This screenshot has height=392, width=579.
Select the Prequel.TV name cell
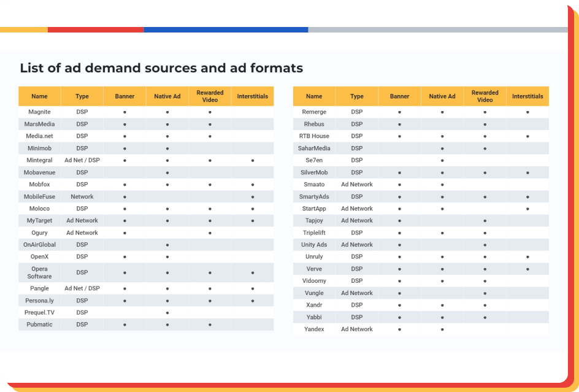pos(39,313)
